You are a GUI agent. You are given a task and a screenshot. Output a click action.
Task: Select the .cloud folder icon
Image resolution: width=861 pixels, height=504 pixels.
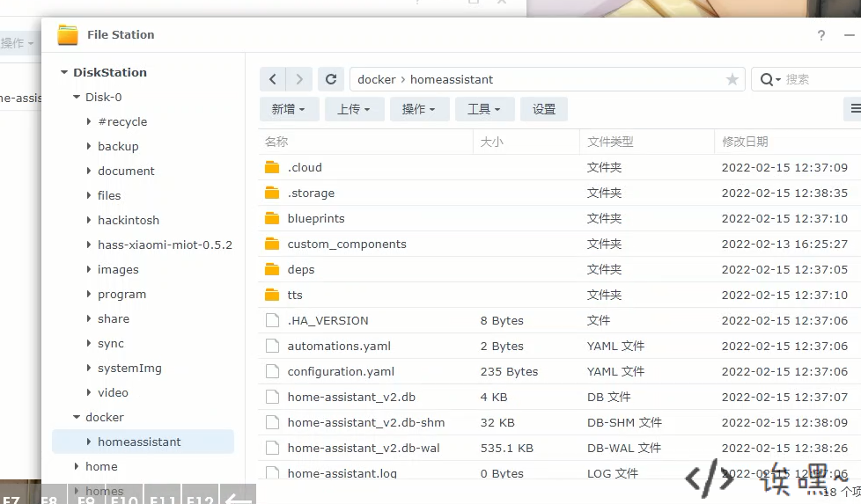point(272,167)
